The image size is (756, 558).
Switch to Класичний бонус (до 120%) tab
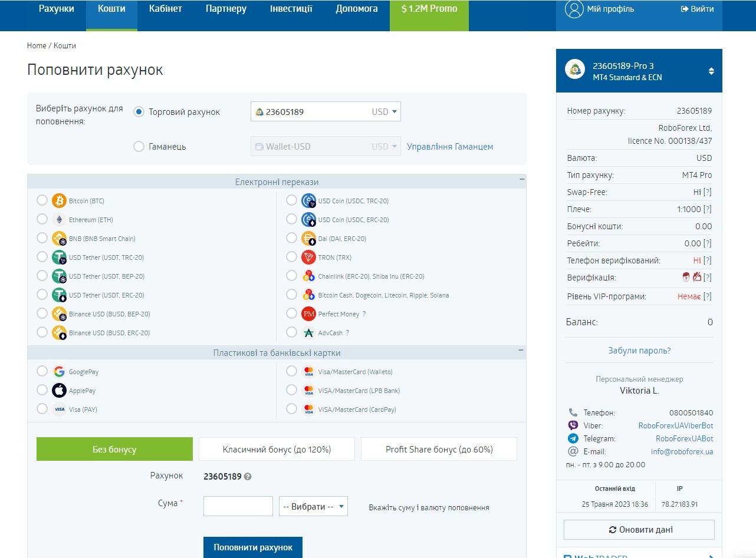point(277,449)
